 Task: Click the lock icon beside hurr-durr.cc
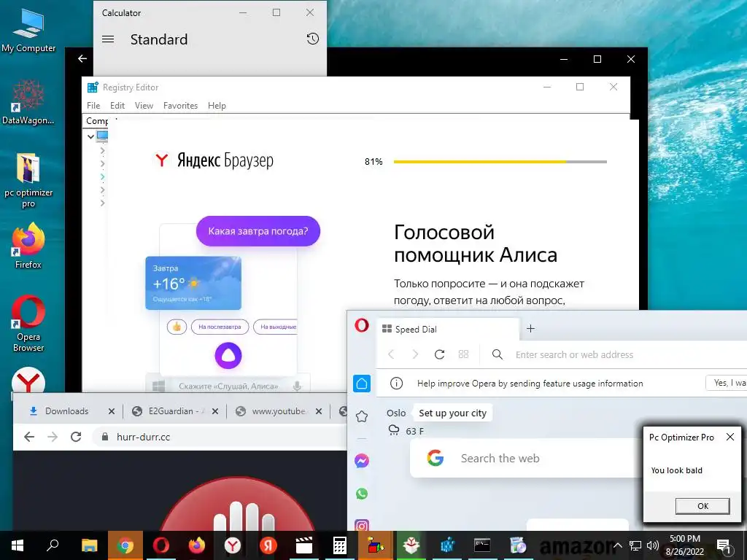(105, 437)
